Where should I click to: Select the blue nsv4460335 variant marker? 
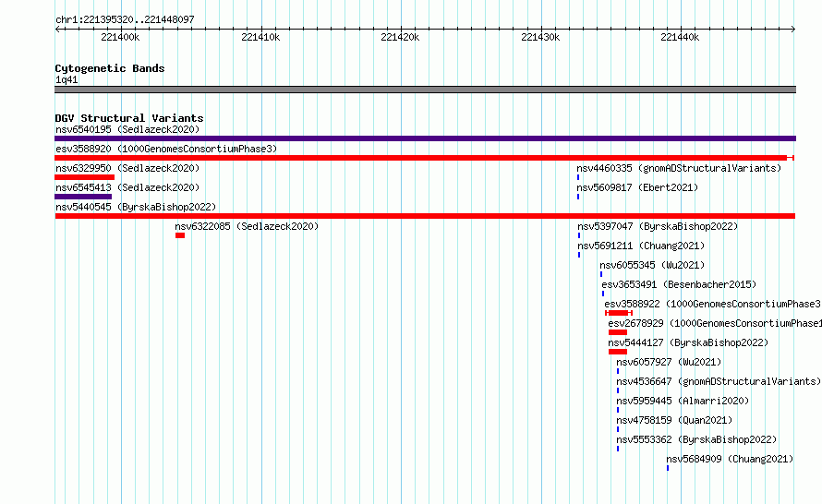[x=578, y=177]
